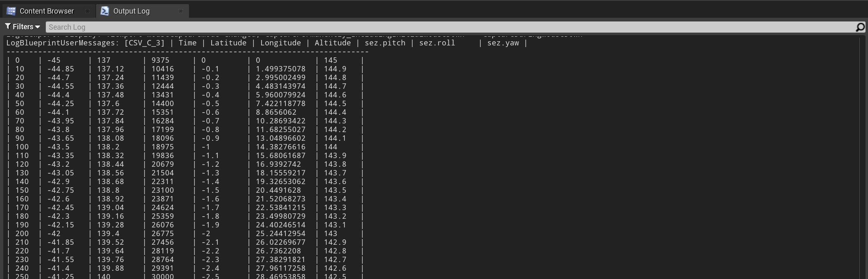Viewport: 868px width, 279px height.
Task: Close the Content Browser tab
Action: 87,11
